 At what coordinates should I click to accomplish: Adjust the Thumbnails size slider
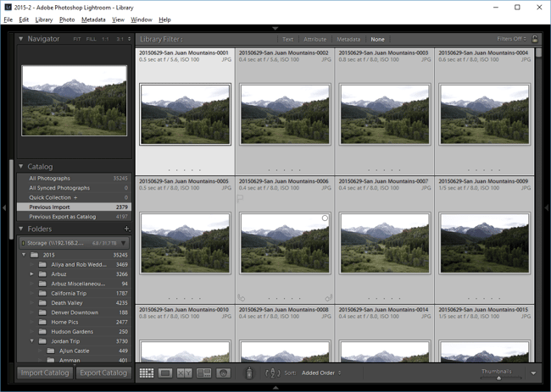(499, 378)
